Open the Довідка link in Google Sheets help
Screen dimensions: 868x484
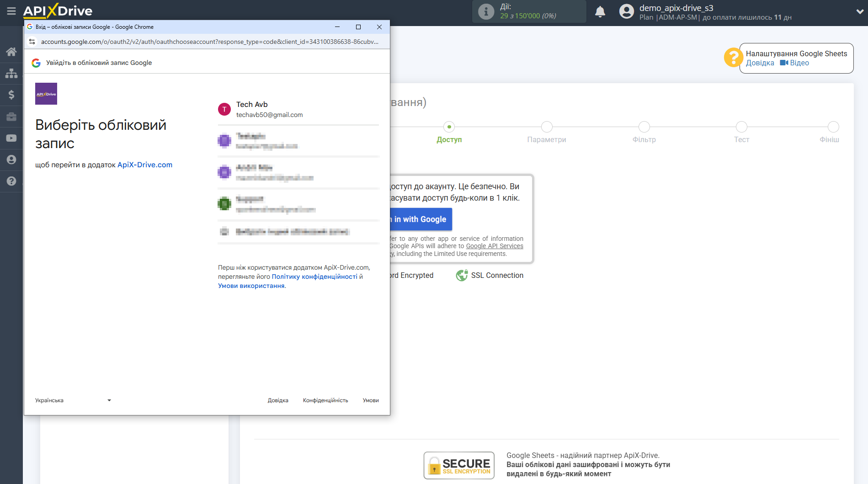(760, 63)
